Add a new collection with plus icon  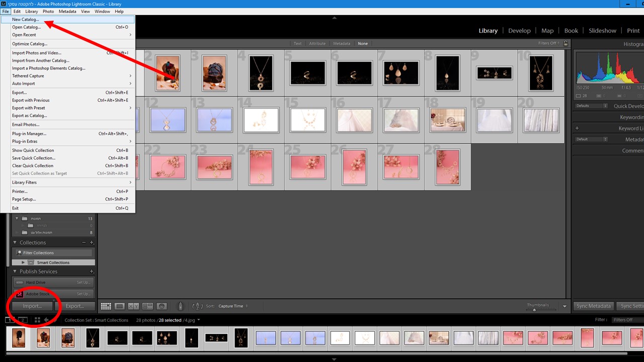(x=92, y=242)
